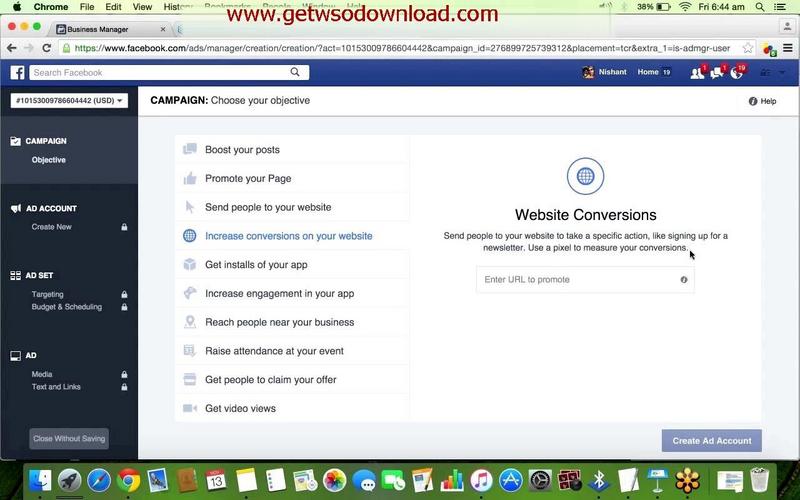Expand the Facebook account arrow menu

782,72
